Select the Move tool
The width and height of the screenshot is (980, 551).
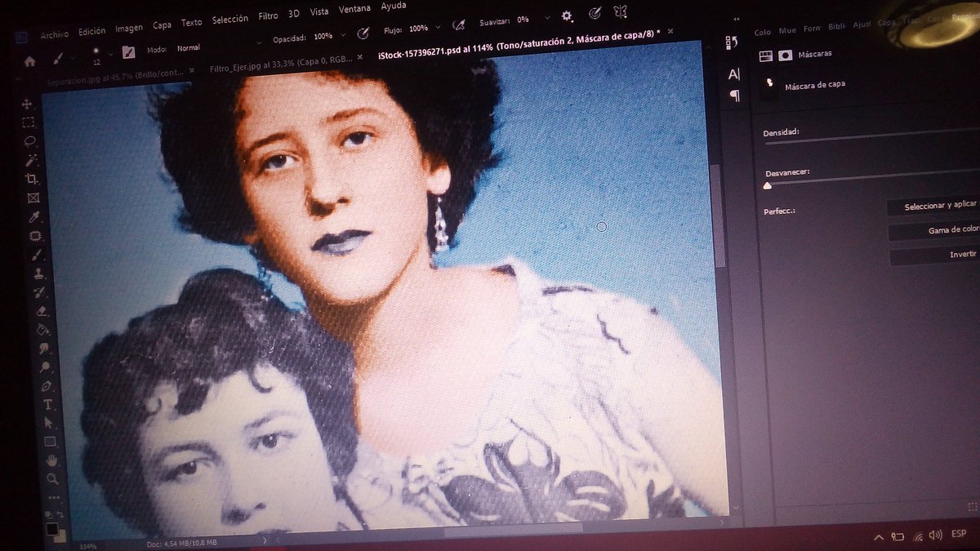pos(28,104)
